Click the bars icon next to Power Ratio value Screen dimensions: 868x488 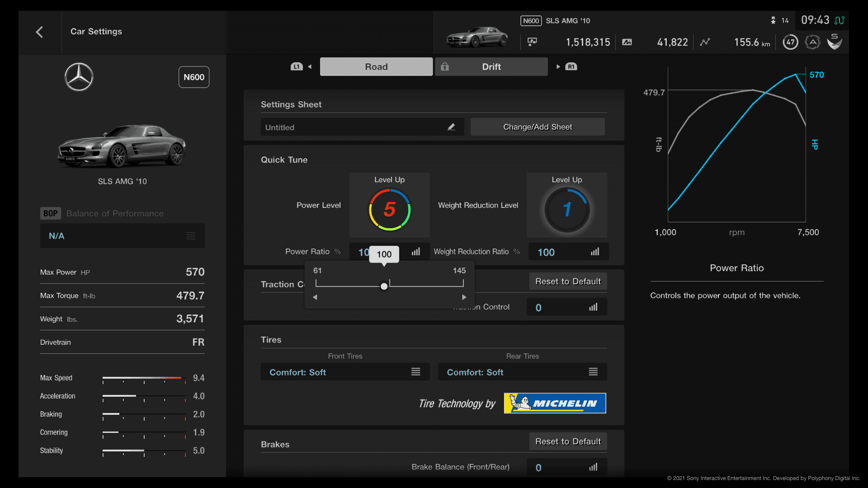415,252
